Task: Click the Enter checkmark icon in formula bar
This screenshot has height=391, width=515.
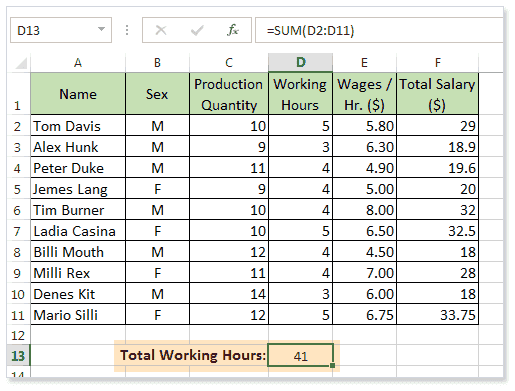Action: (197, 30)
